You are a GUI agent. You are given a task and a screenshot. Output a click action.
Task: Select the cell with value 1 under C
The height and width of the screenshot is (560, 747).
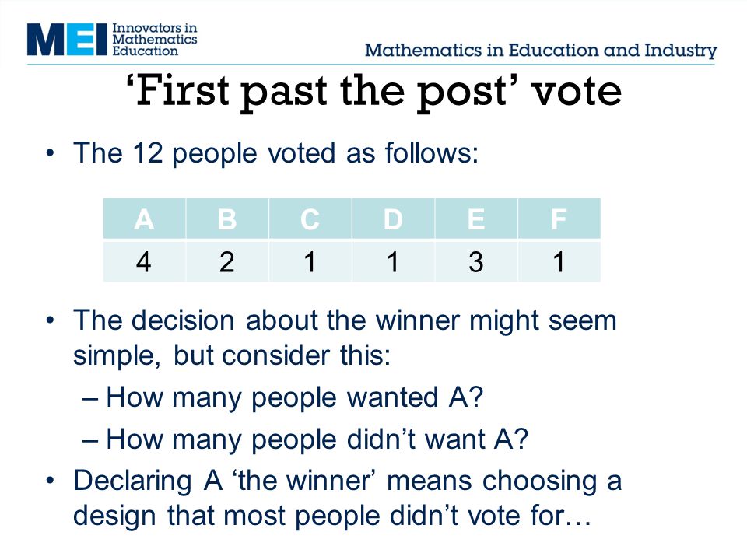pyautogui.click(x=310, y=261)
